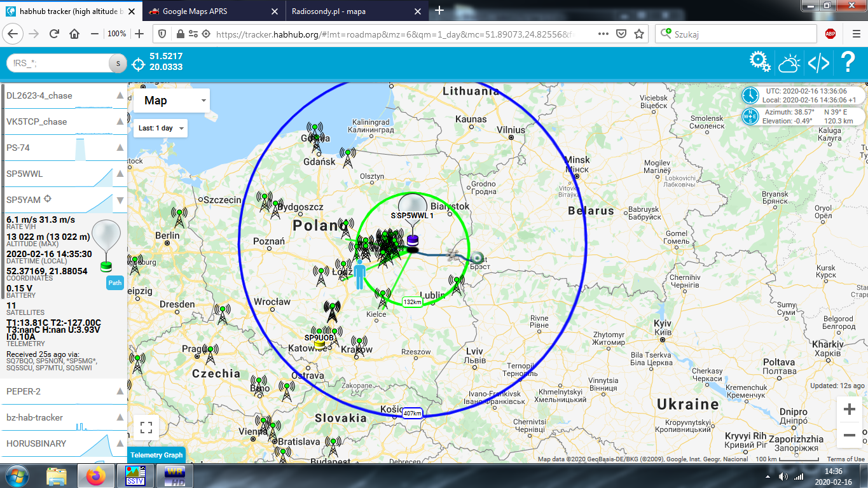This screenshot has height=488, width=868.
Task: Click the Path button for SP5YAM
Action: pos(115,283)
